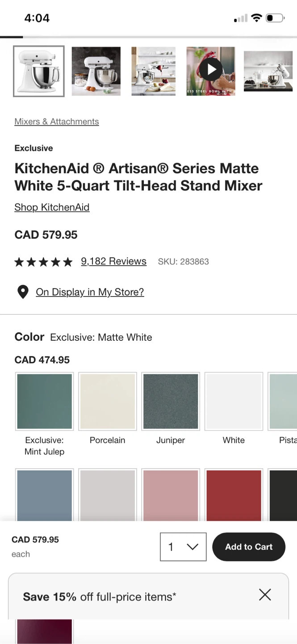
Task: Go to Mixers & Attachments category
Action: click(57, 122)
